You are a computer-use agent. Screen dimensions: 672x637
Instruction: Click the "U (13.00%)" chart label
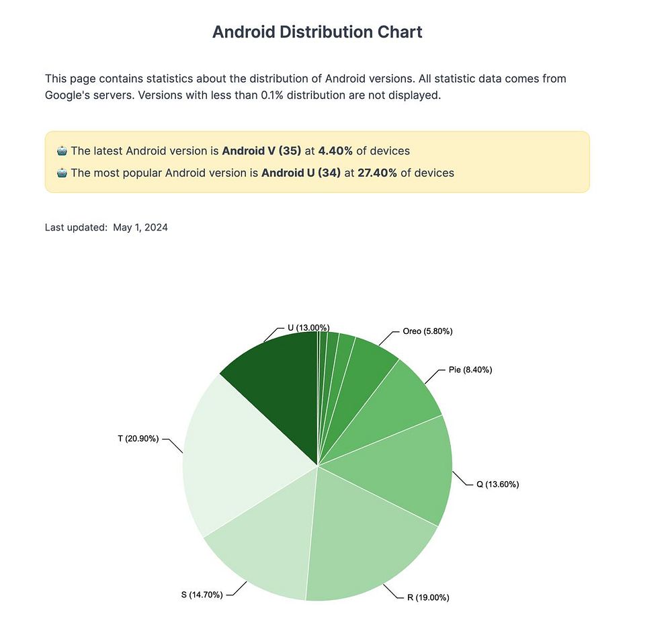(x=308, y=328)
